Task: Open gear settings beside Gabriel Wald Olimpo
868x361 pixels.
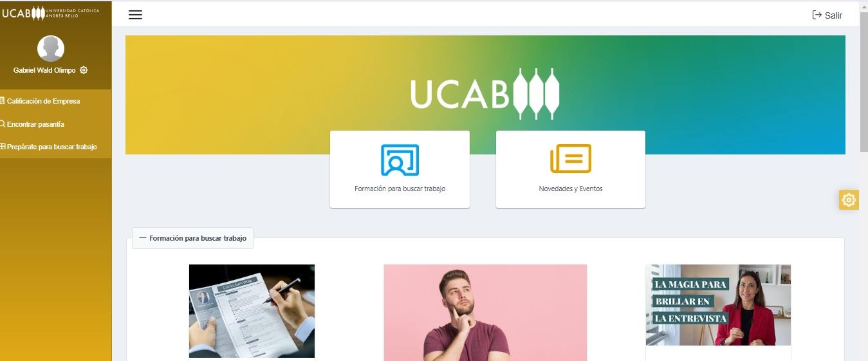Action: (x=84, y=70)
